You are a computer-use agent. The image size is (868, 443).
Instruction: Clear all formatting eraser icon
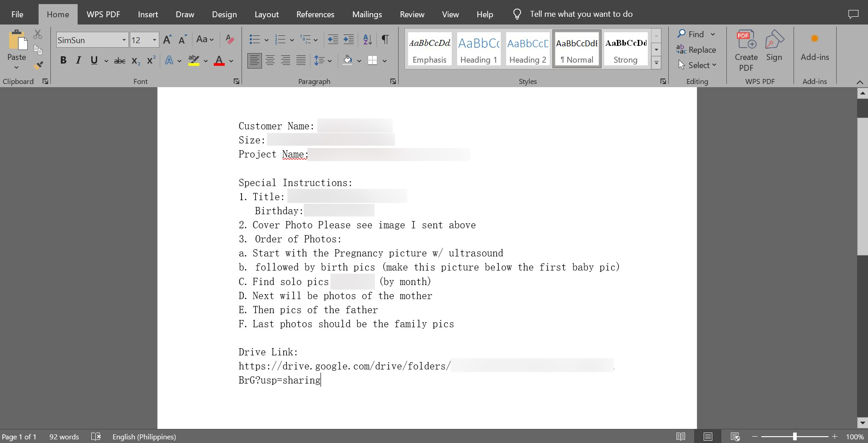coord(230,40)
